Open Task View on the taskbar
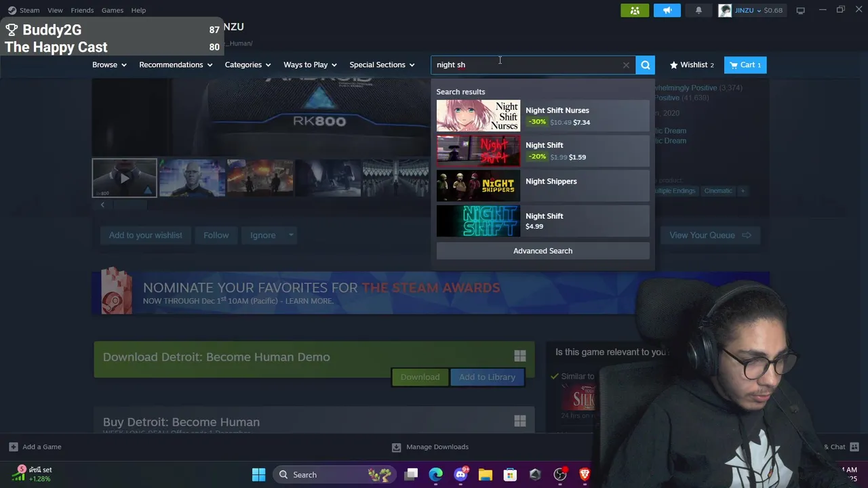 411,474
